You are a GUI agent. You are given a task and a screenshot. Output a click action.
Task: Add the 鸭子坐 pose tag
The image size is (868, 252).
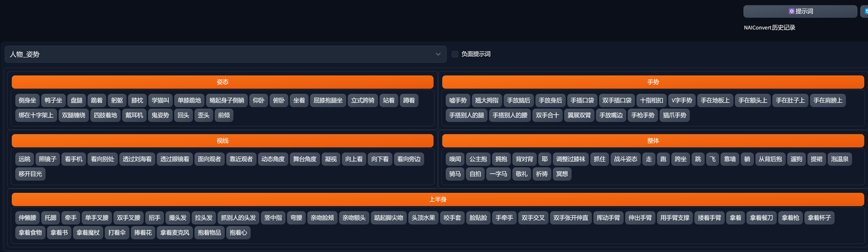(54, 101)
